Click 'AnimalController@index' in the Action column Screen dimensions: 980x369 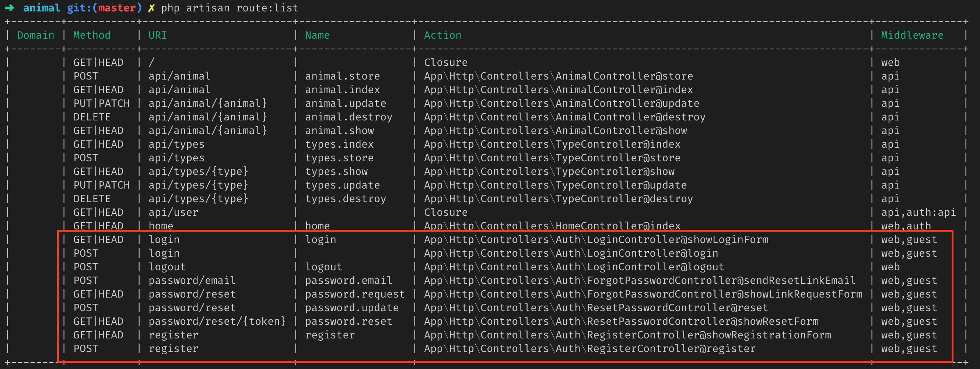click(x=624, y=90)
